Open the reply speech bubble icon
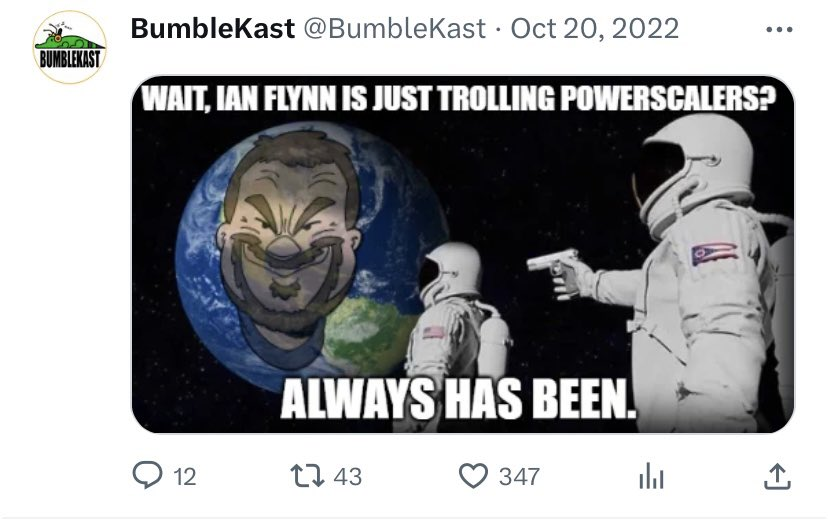This screenshot has height=522, width=828. click(149, 476)
